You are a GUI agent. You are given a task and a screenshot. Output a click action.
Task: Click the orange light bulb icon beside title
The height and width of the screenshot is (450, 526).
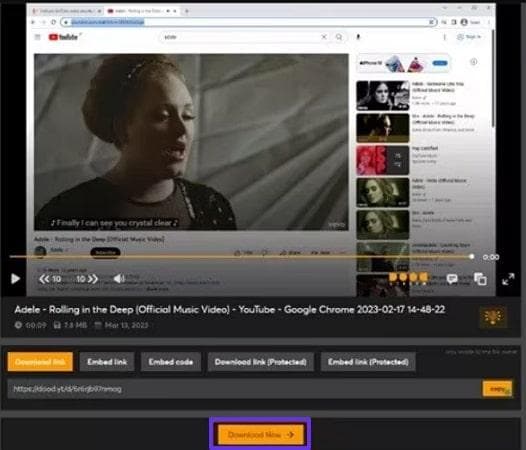[493, 316]
